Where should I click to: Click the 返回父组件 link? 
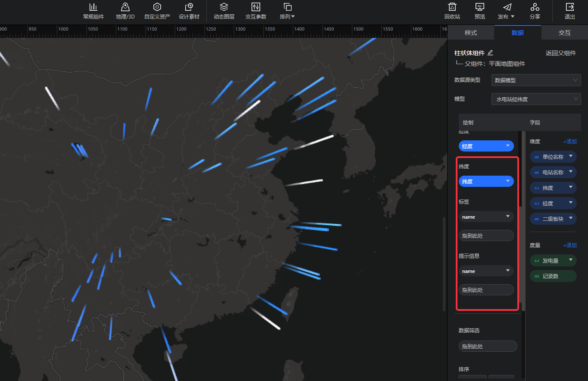[560, 53]
